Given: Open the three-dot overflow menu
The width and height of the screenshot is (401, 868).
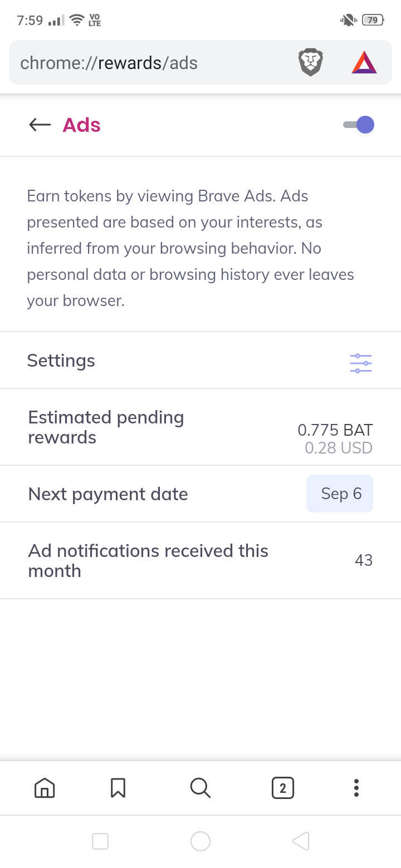Looking at the screenshot, I should coord(356,788).
